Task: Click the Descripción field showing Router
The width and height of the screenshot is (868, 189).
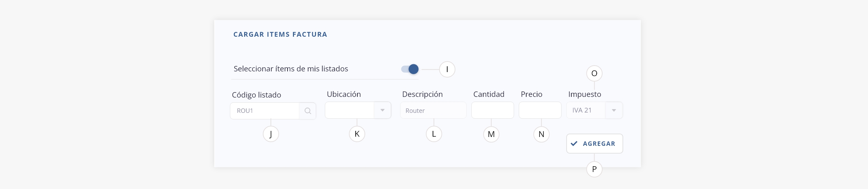Action: pos(433,110)
